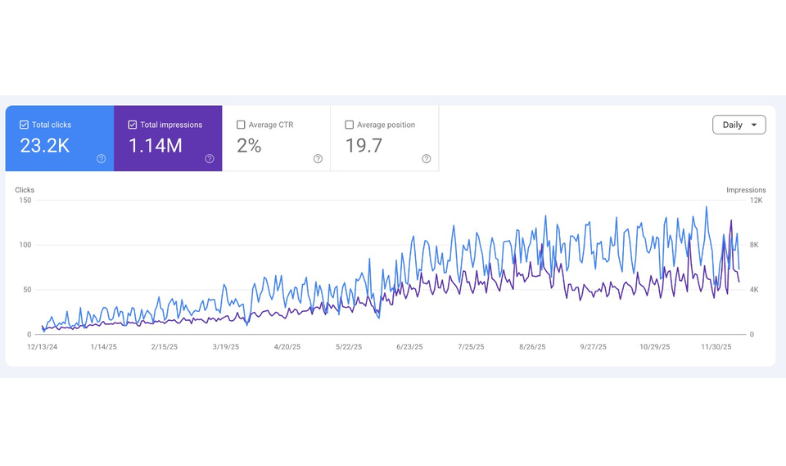Click the 12/13/24 date label on chart
786x466 pixels.
(x=42, y=347)
